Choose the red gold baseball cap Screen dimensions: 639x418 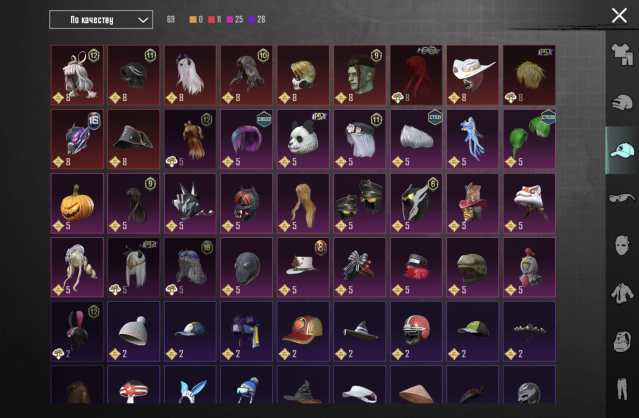pyautogui.click(x=303, y=332)
